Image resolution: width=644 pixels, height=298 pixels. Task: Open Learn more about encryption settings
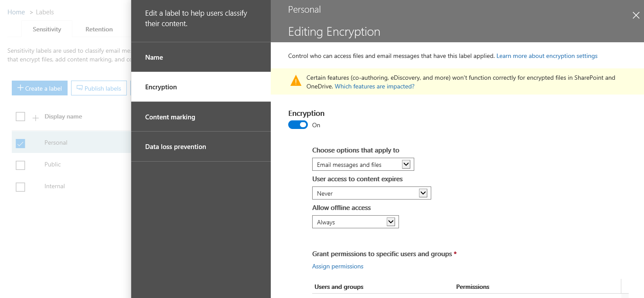click(547, 56)
